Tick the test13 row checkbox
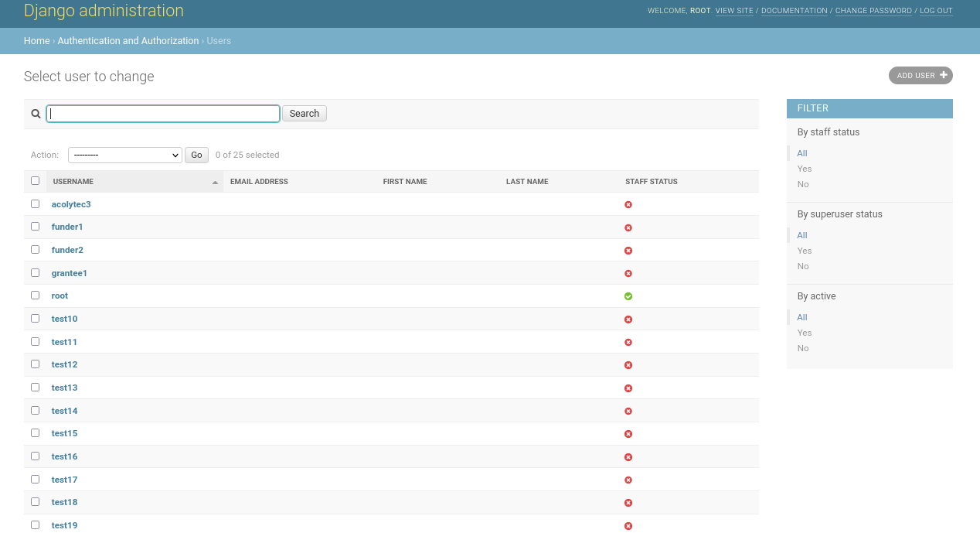 [35, 387]
